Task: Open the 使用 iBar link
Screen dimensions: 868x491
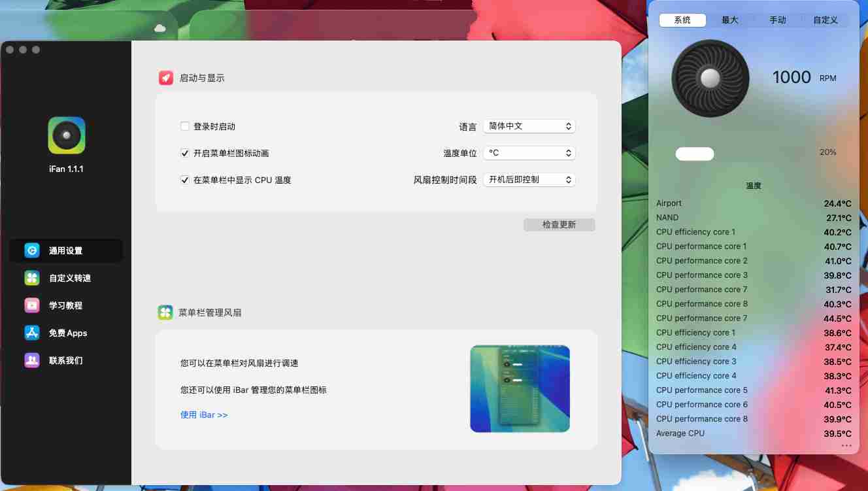Action: (204, 415)
